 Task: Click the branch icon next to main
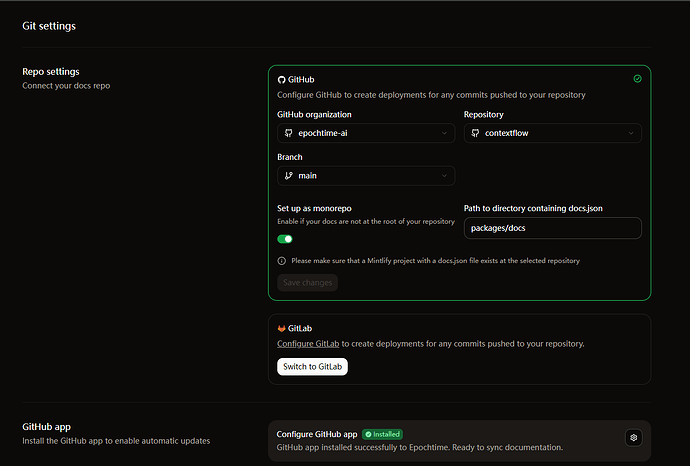[289, 176]
